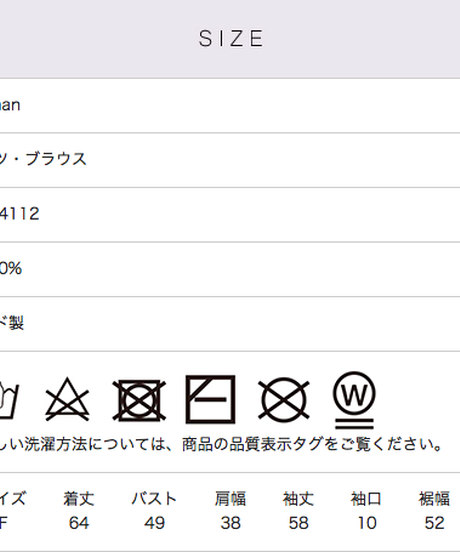Screen dimensions: 460x552
Task: Click the product number 4112 text
Action: pos(19,214)
